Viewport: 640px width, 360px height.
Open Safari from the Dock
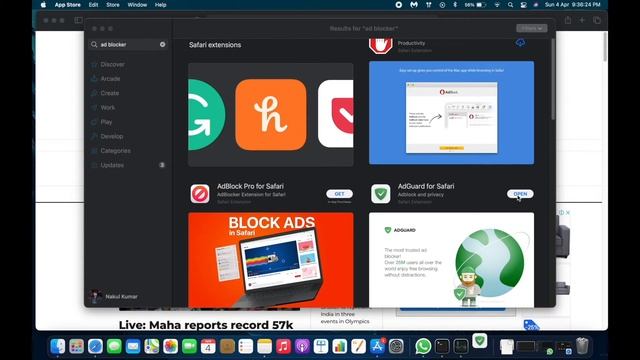[x=95, y=347]
